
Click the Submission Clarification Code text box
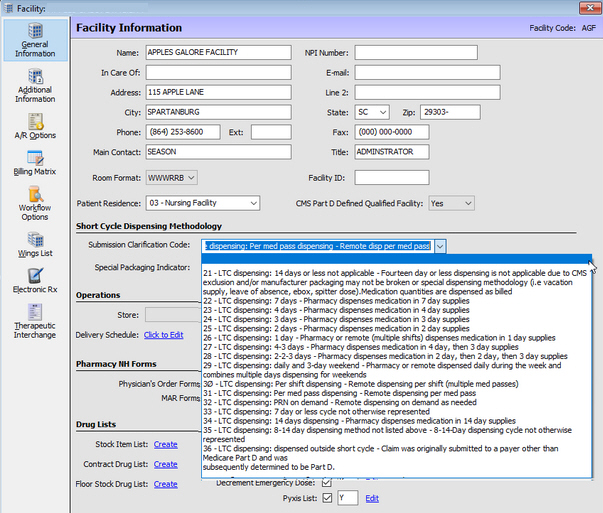point(318,246)
